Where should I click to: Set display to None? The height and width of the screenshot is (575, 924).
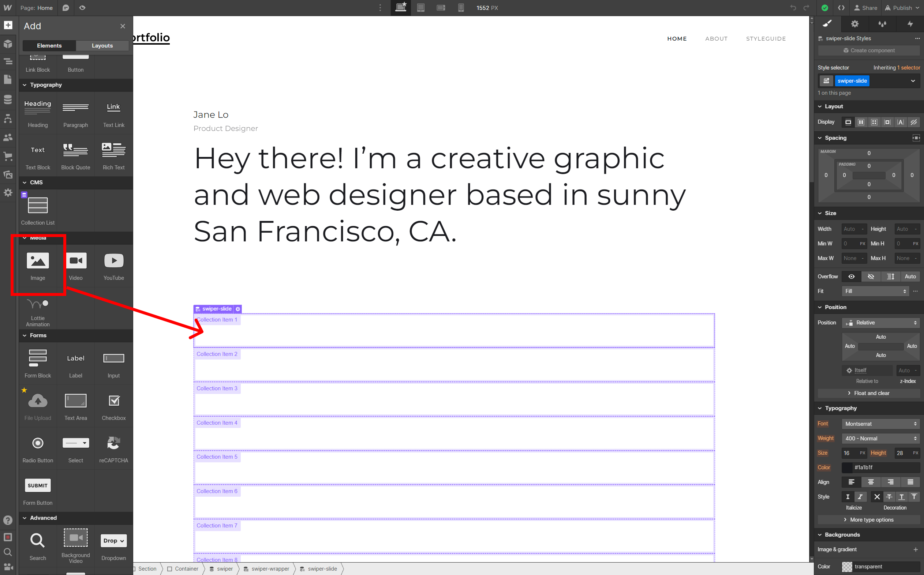point(914,122)
